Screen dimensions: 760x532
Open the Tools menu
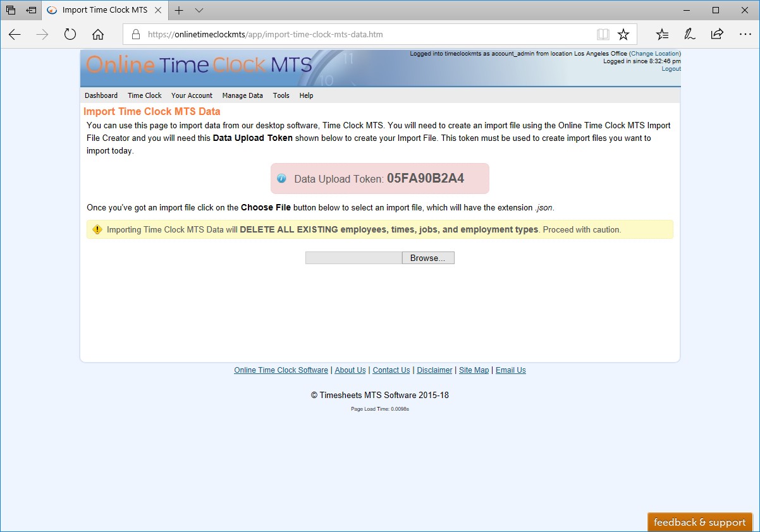tap(281, 95)
